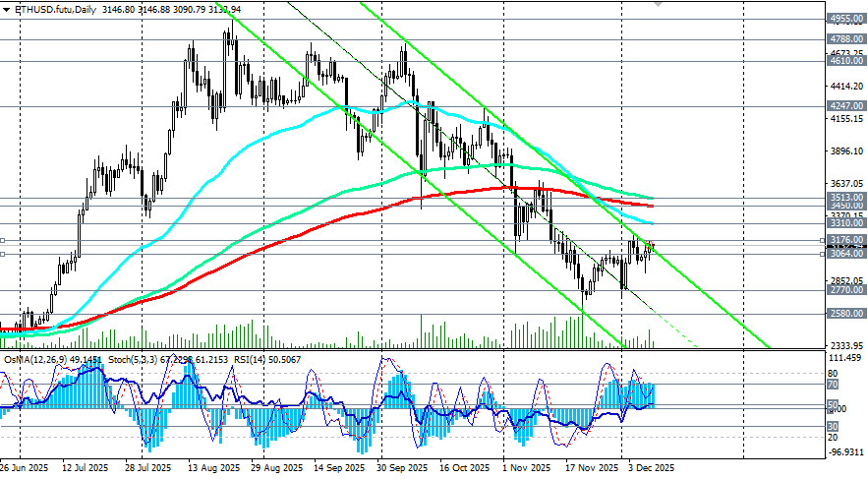Click the 4788.00 price level label
This screenshot has height=479, width=868.
(846, 39)
